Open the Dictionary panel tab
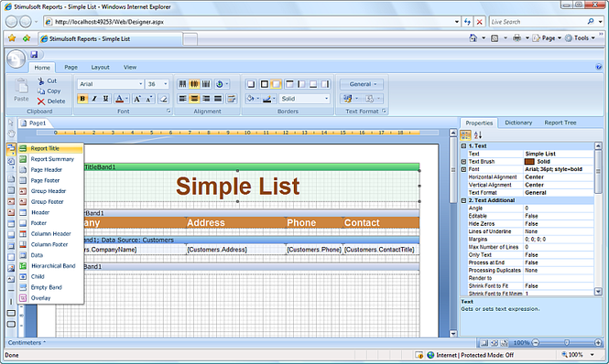This screenshot has width=609, height=364. coord(518,123)
